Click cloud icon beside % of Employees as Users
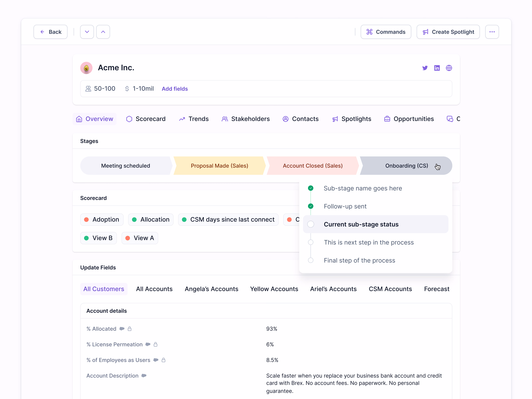The width and height of the screenshot is (532, 399). click(156, 360)
